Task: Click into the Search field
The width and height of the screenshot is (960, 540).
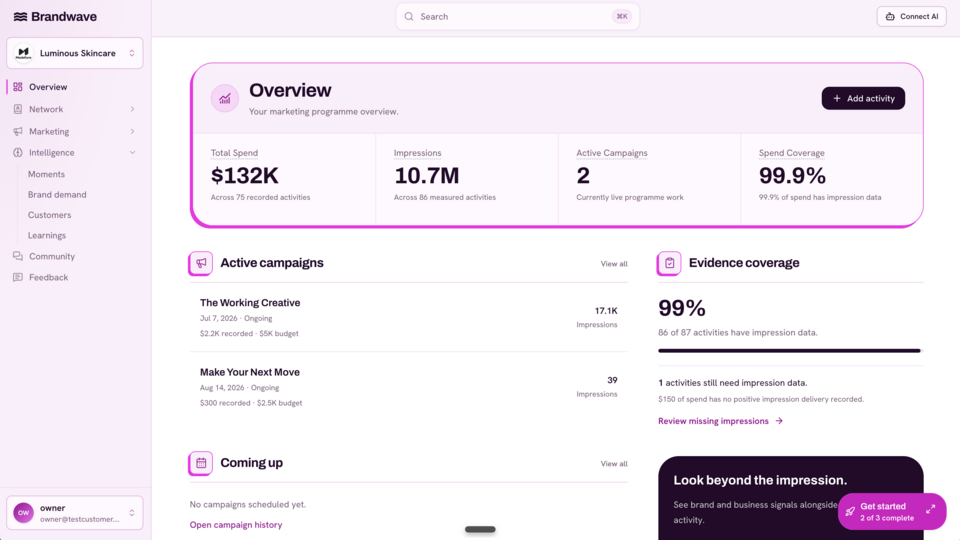Action: coord(517,17)
